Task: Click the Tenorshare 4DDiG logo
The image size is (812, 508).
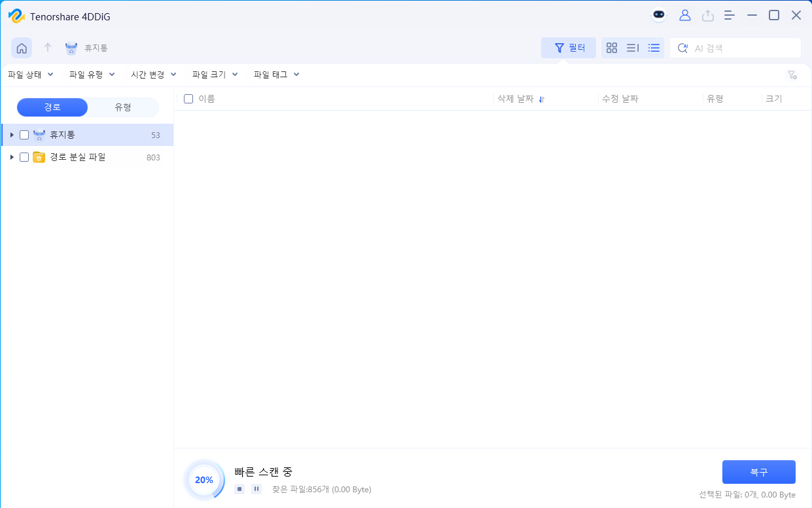Action: (x=16, y=16)
